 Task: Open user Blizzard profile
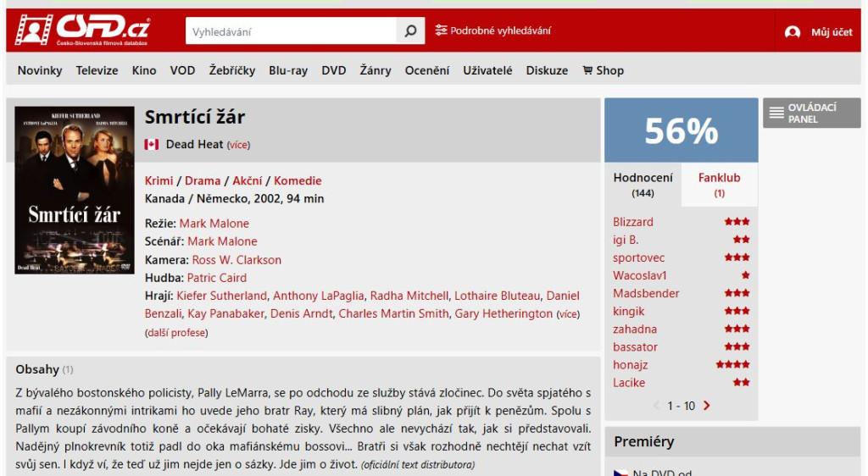(x=632, y=222)
